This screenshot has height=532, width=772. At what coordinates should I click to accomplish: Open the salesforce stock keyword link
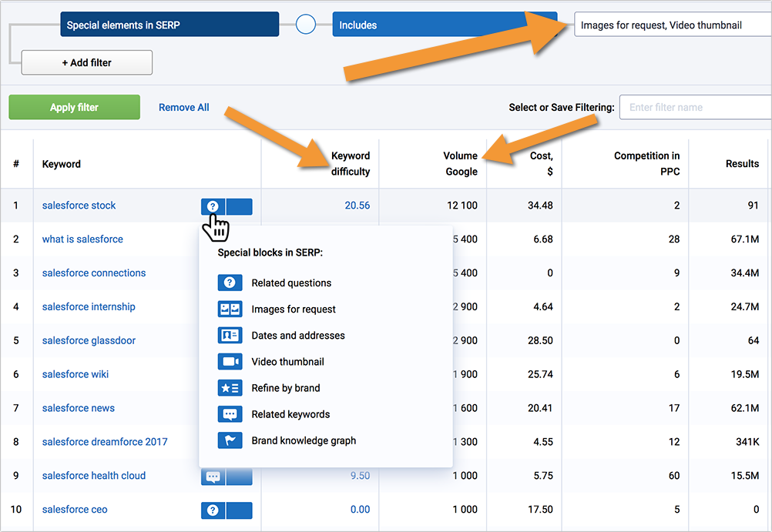point(79,206)
